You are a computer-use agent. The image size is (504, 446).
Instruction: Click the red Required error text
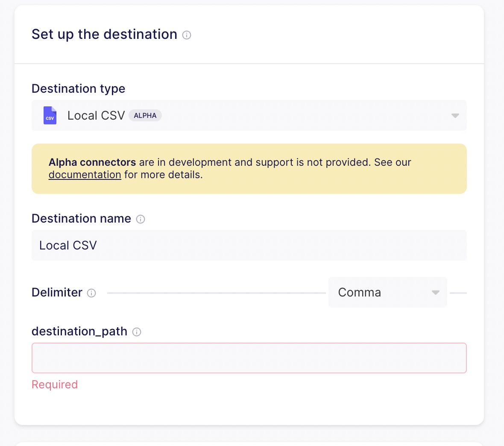[55, 384]
